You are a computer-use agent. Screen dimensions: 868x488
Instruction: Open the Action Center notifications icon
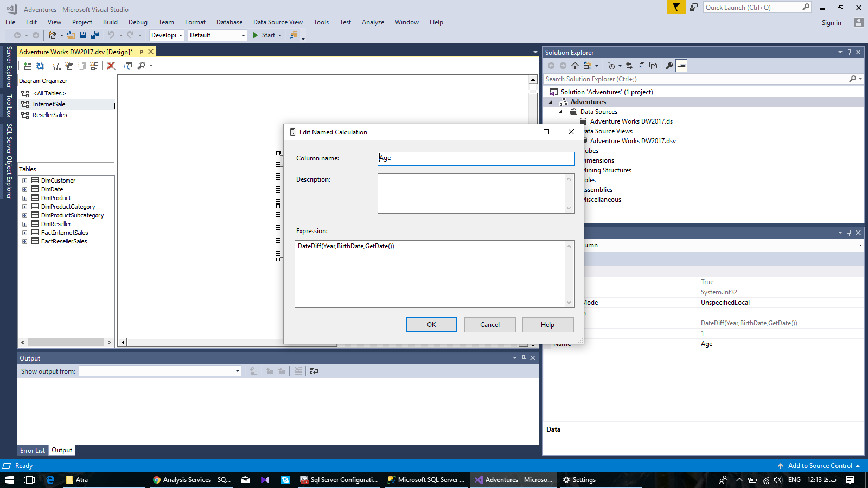(850, 480)
